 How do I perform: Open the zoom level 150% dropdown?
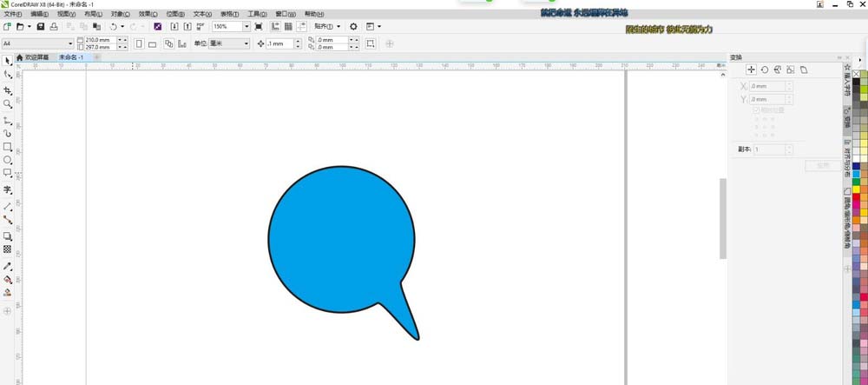point(247,27)
